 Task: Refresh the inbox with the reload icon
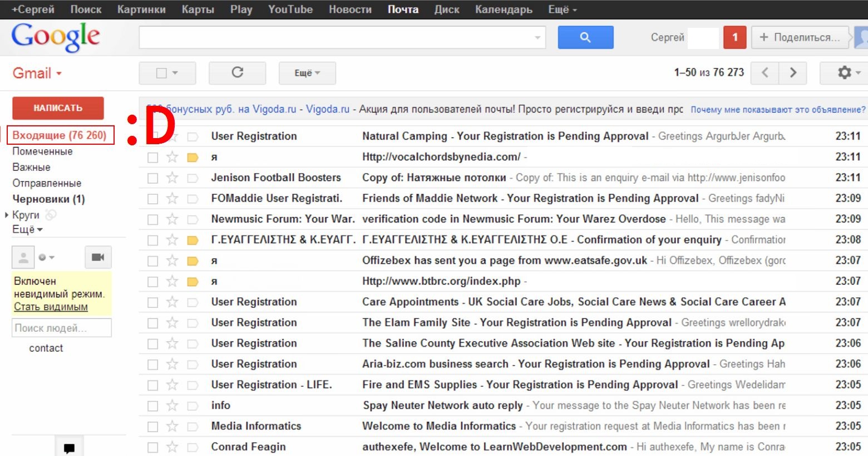pos(238,73)
